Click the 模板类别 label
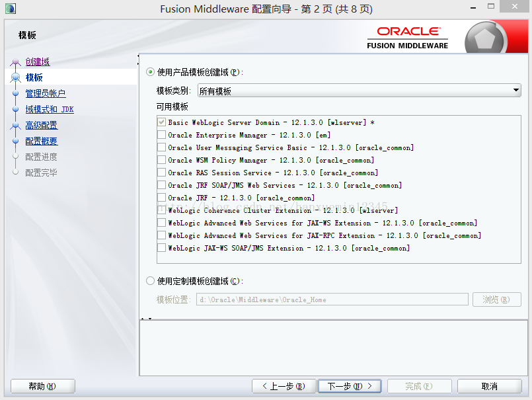The image size is (532, 400). 174,91
